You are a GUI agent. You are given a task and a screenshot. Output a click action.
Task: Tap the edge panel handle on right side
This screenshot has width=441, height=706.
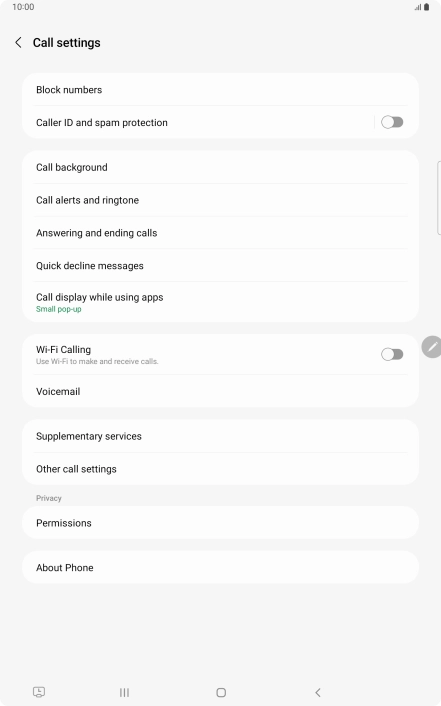[x=439, y=198]
